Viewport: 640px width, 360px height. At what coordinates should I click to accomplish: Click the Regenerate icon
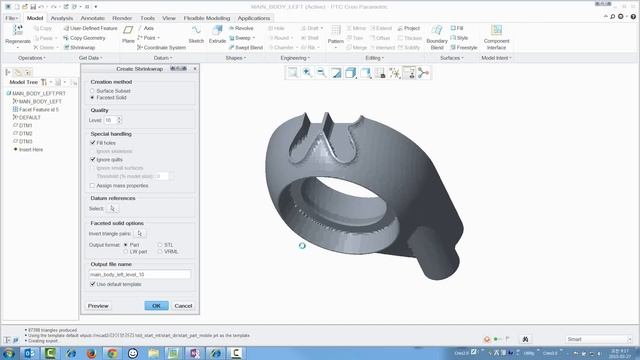point(18,31)
